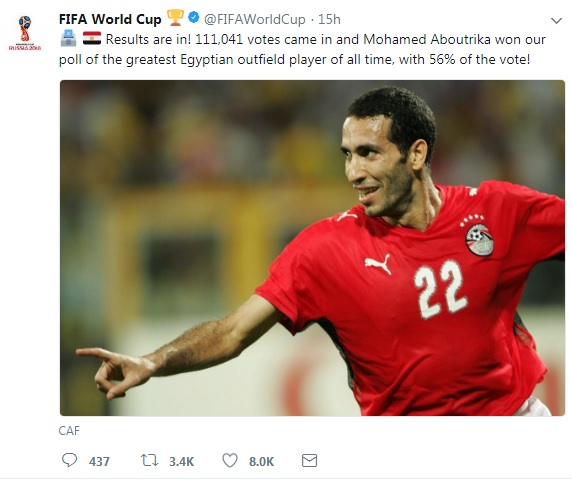This screenshot has height=482, width=572.
Task: Click the 15h timestamp link
Action: (329, 19)
